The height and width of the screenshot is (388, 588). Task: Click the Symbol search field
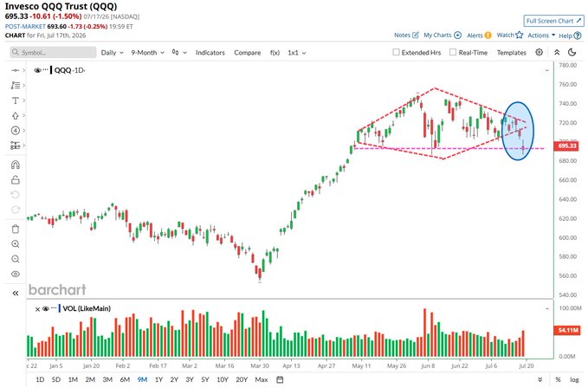53,53
